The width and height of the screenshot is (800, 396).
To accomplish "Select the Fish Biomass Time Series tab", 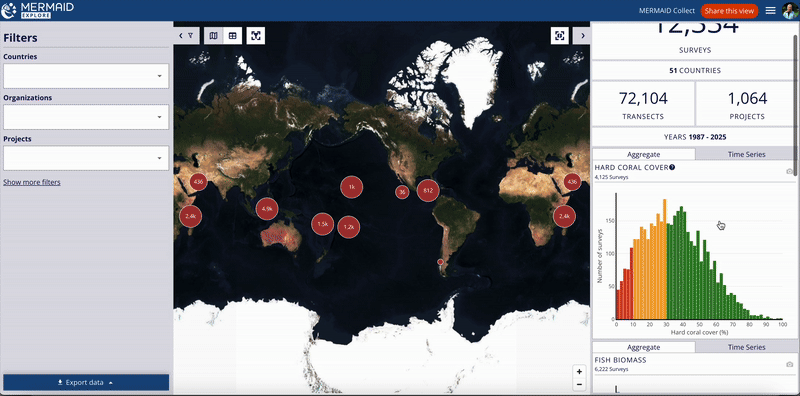I will pyautogui.click(x=745, y=347).
